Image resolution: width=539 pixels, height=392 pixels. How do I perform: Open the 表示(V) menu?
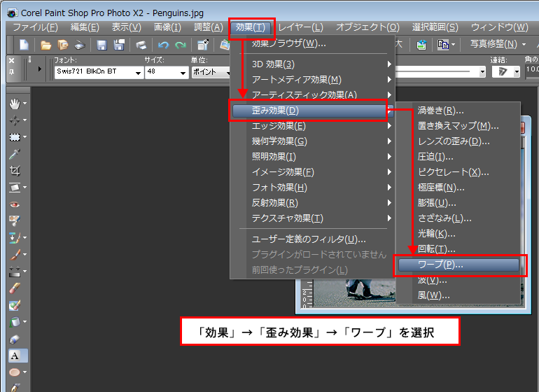pos(126,27)
